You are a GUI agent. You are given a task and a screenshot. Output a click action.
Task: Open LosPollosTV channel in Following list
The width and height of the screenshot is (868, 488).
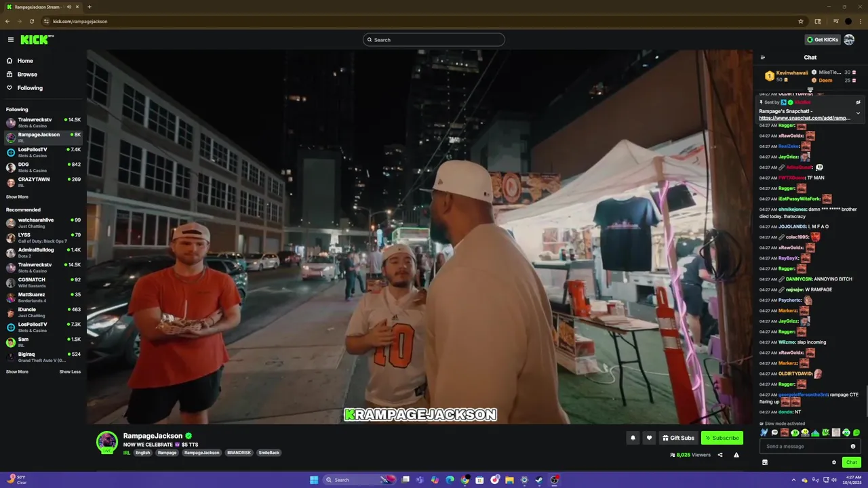[x=43, y=152]
